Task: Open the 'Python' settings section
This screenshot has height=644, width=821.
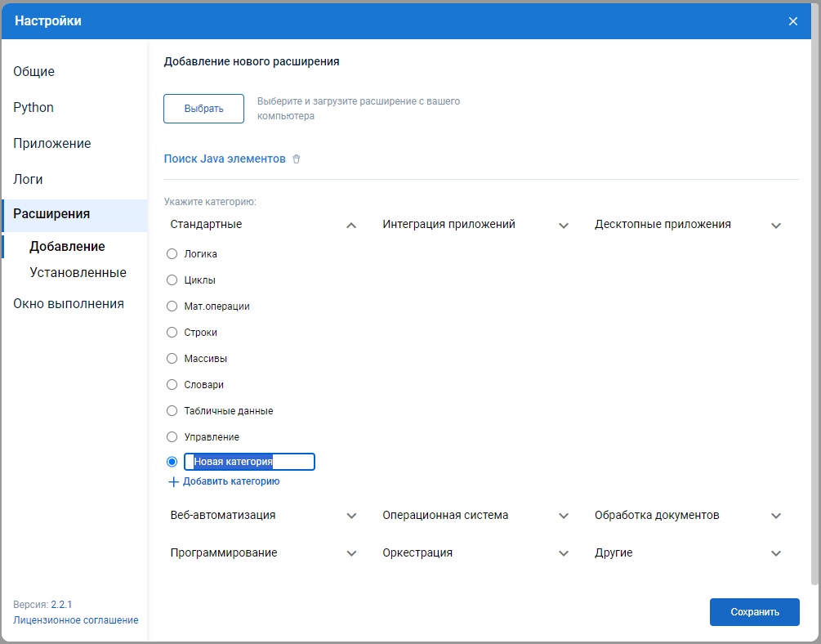Action: point(33,108)
